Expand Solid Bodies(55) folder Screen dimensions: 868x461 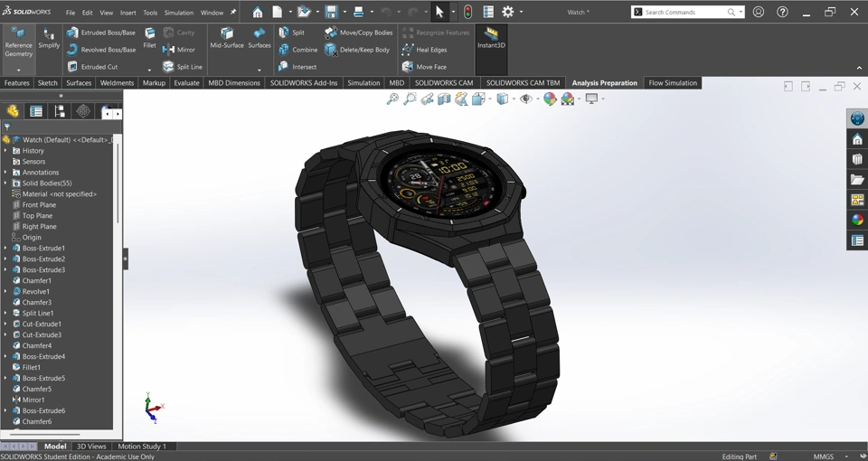click(x=5, y=183)
